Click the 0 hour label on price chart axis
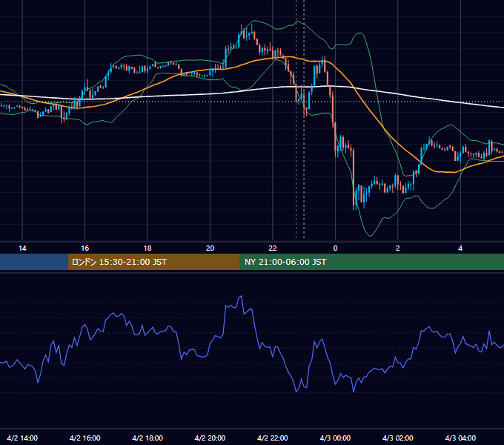Viewport: 504px width, 445px height. click(x=335, y=248)
